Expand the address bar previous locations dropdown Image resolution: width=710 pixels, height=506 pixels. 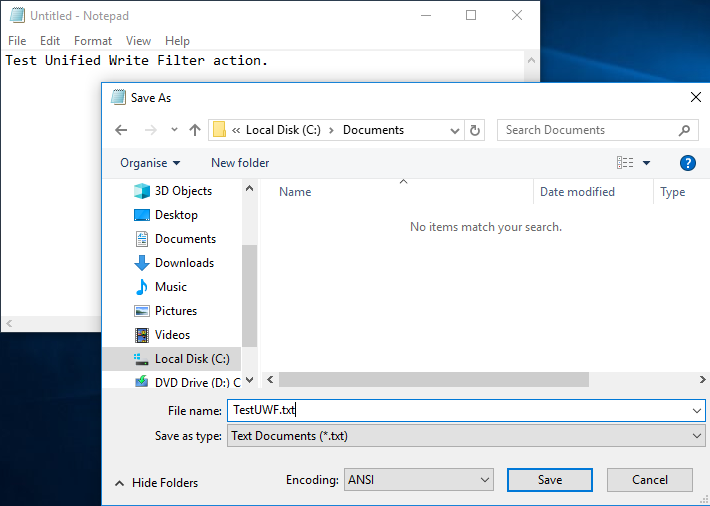click(x=455, y=130)
